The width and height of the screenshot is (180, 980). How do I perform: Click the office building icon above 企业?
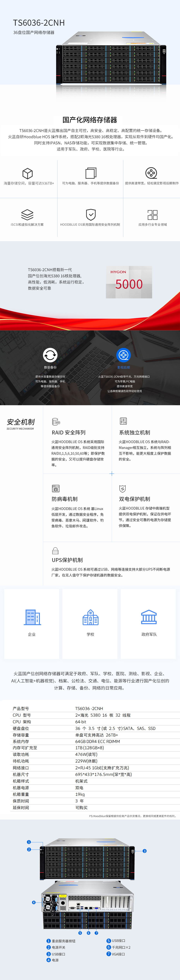tap(32, 617)
